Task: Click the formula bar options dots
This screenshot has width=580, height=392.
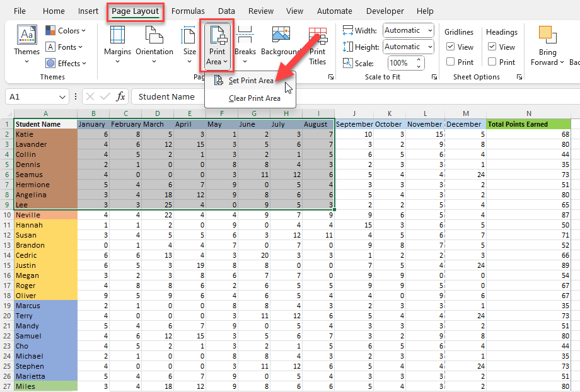Action: (x=76, y=96)
